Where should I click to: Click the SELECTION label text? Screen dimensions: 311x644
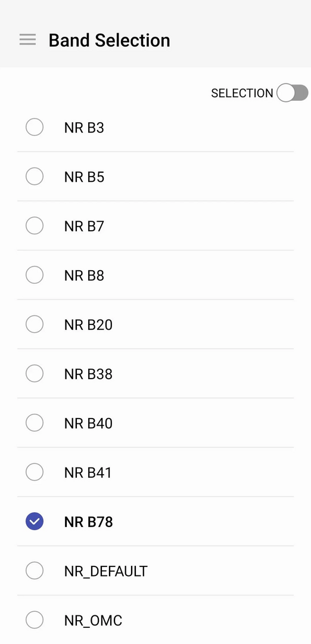pos(242,93)
